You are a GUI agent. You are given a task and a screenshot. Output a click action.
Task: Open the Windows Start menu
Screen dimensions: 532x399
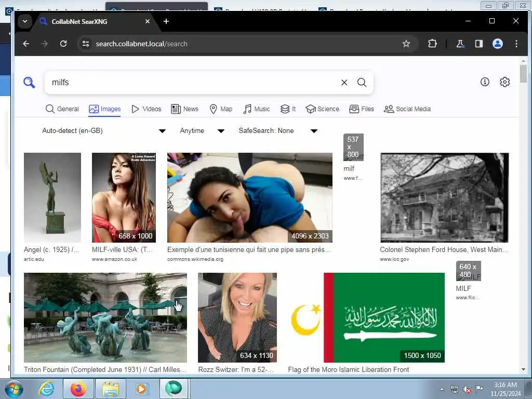pyautogui.click(x=14, y=389)
